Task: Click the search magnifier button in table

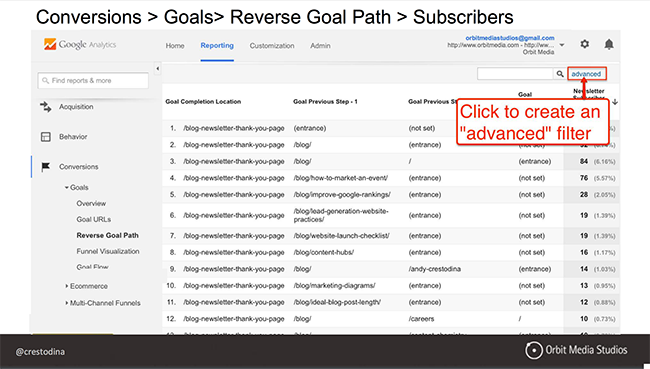Action: [x=560, y=74]
